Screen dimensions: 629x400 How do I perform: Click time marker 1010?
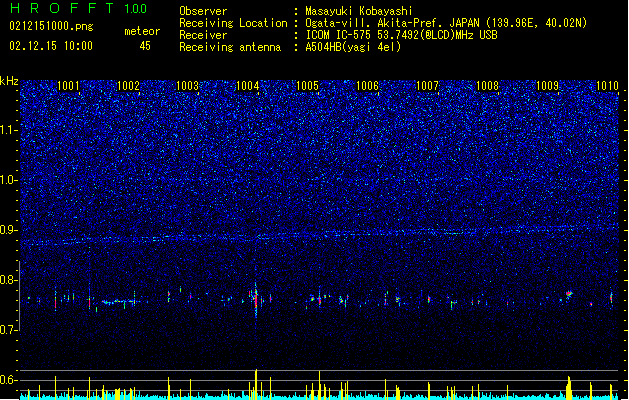pyautogui.click(x=607, y=86)
